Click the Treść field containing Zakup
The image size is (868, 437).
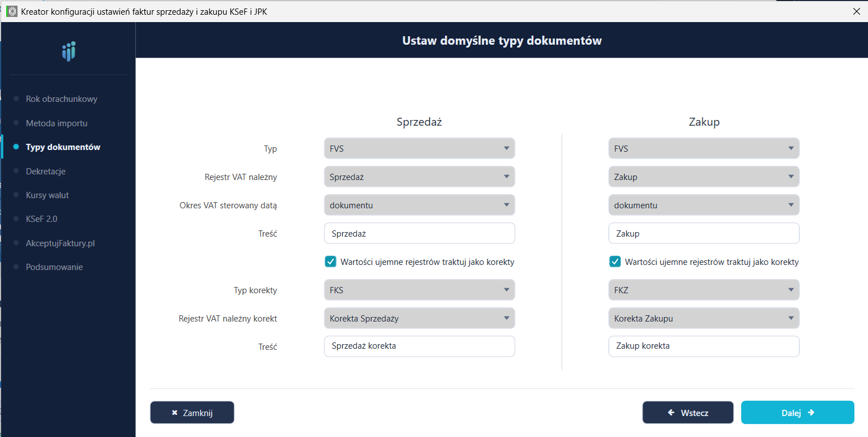tap(704, 233)
